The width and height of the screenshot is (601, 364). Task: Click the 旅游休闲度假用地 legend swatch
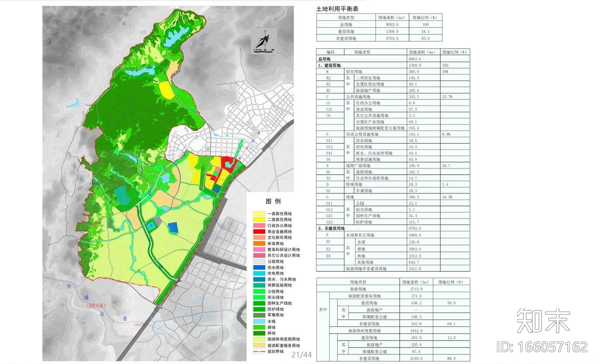tap(259, 339)
